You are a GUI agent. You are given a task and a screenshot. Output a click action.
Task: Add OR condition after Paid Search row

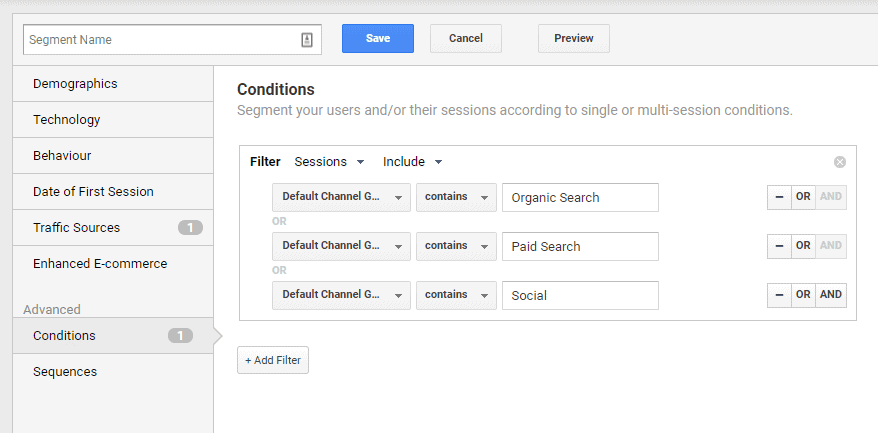[803, 246]
